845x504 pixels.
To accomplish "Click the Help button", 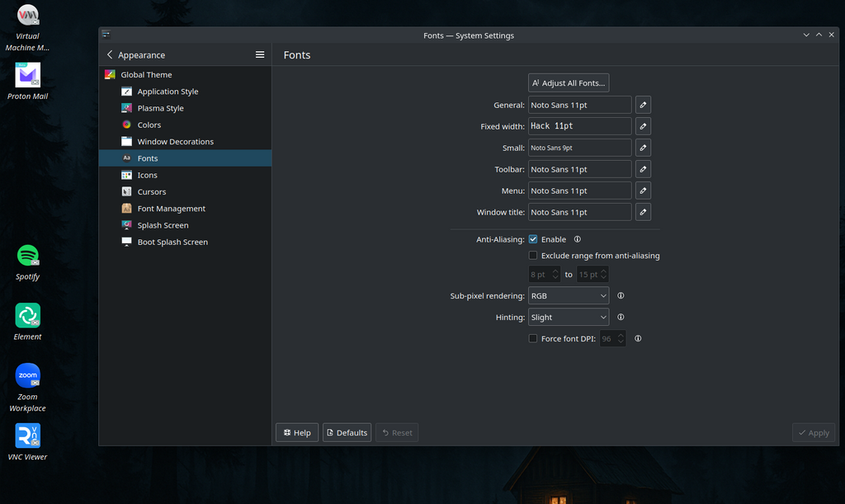I will click(x=297, y=432).
